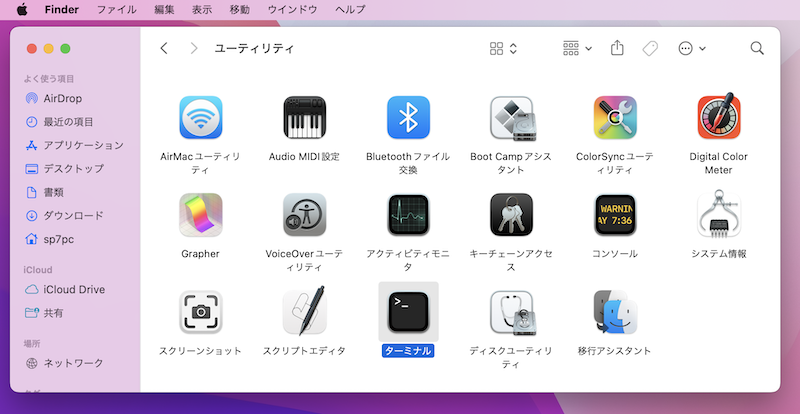
Task: Open アプリケーション in the sidebar
Action: 82,145
